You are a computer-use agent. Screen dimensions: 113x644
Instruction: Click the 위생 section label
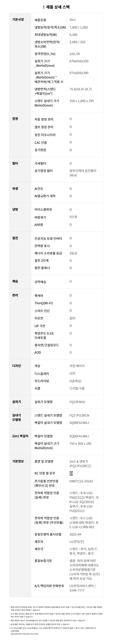pyautogui.click(x=15, y=188)
